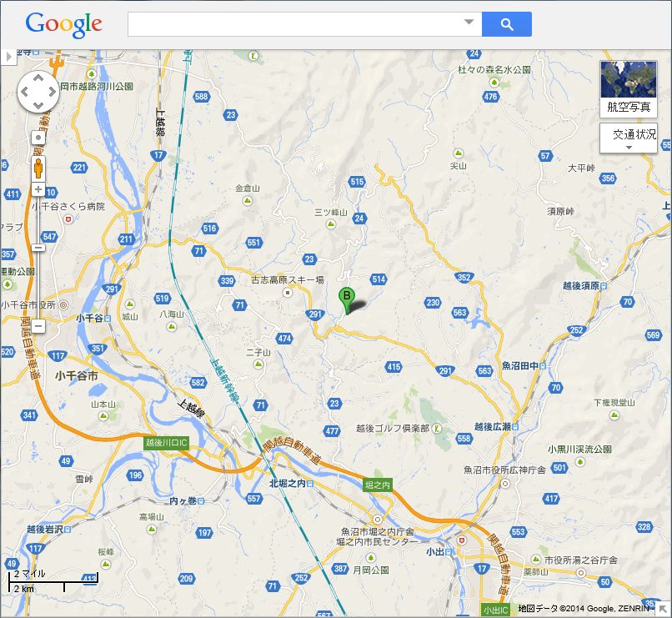Click the green B location marker
The image size is (672, 618).
pos(346,301)
